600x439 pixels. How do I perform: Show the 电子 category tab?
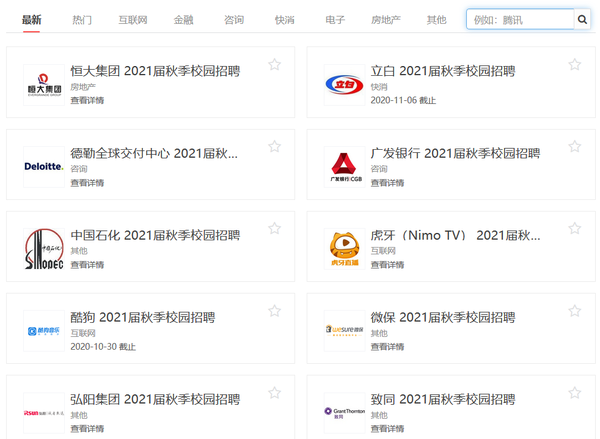[x=335, y=20]
